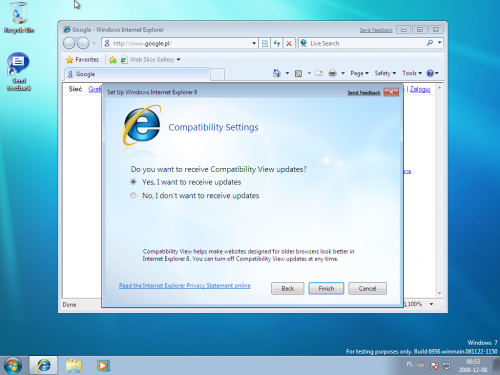The image size is (500, 375).
Task: Open the search provider dropdown arrow
Action: tap(440, 43)
